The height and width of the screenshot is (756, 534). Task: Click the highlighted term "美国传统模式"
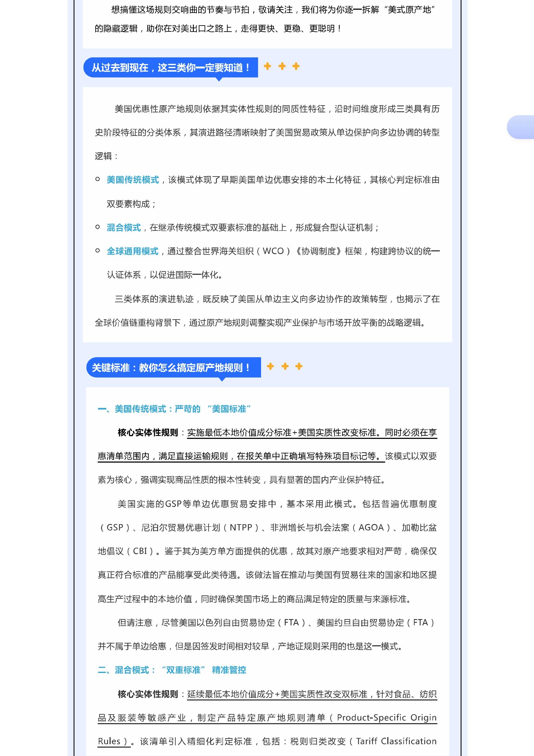132,179
